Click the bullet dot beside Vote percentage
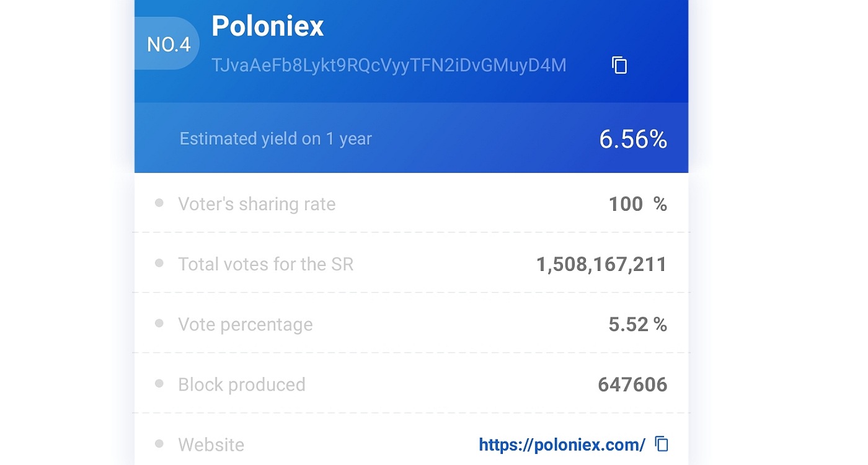Viewport: 868px width, 465px height. pyautogui.click(x=159, y=323)
